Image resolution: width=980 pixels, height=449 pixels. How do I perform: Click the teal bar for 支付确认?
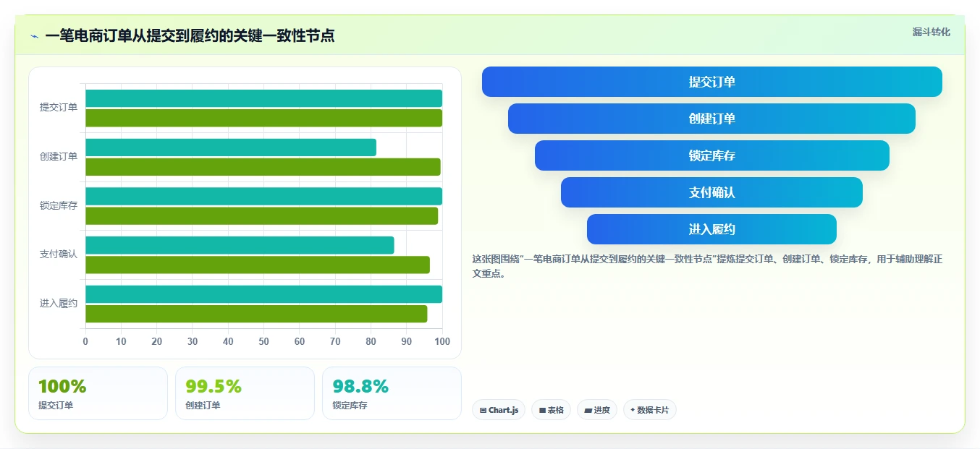(x=240, y=245)
